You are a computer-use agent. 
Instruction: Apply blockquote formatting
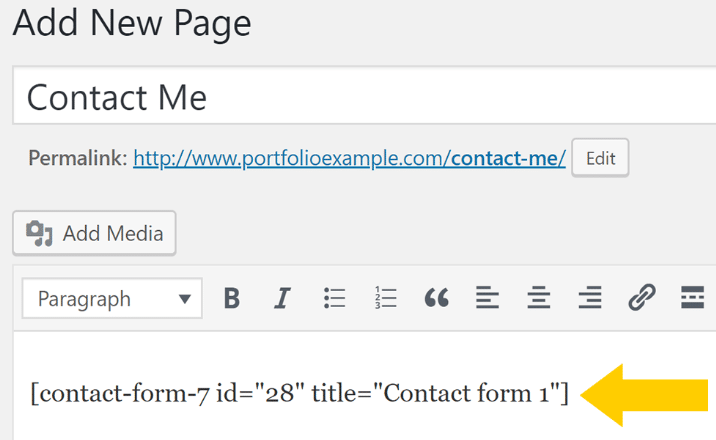click(x=437, y=299)
